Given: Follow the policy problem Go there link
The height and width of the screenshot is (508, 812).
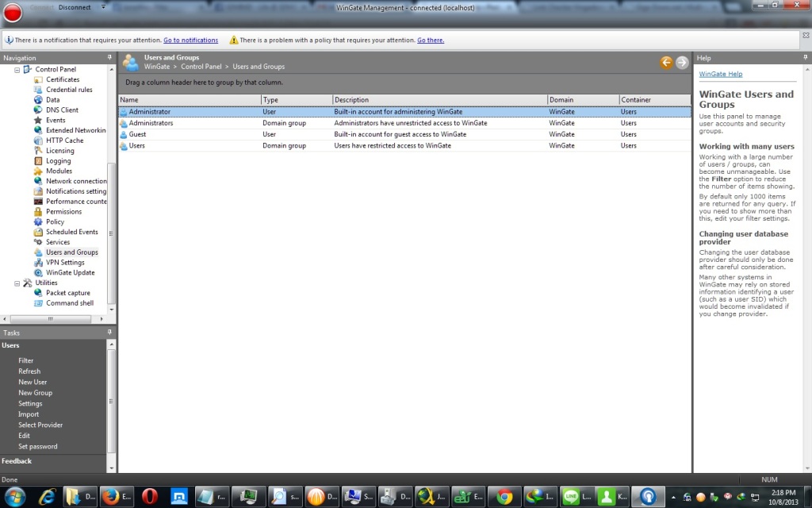Looking at the screenshot, I should 431,40.
